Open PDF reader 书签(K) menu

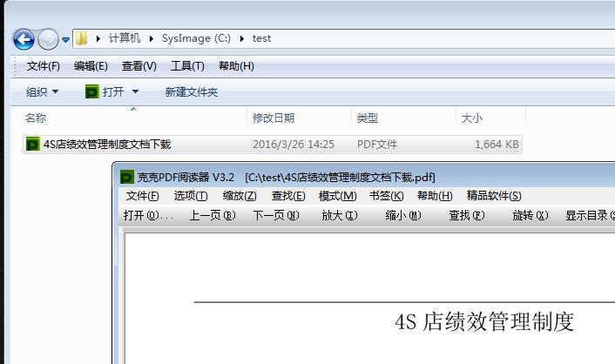point(387,196)
